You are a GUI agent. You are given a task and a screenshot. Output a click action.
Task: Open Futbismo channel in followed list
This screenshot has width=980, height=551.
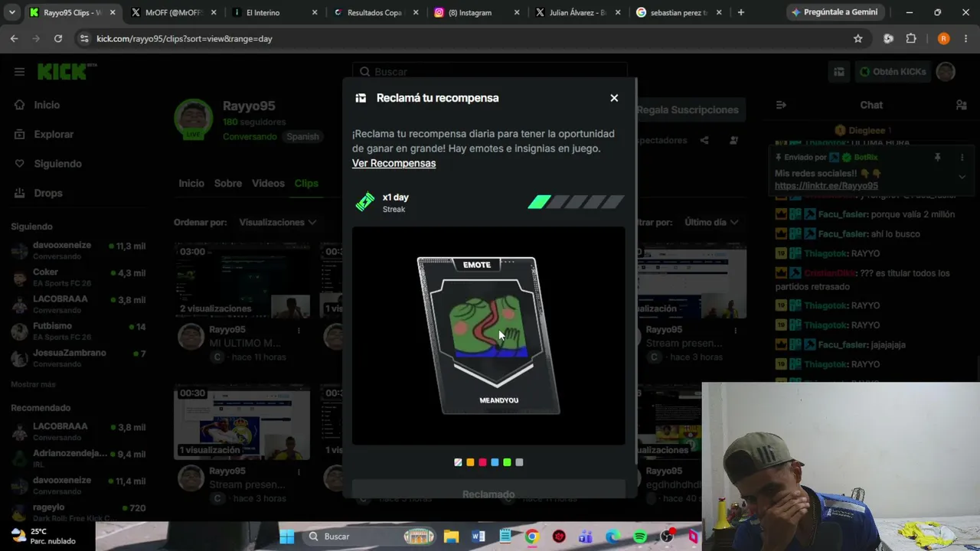[x=78, y=331]
